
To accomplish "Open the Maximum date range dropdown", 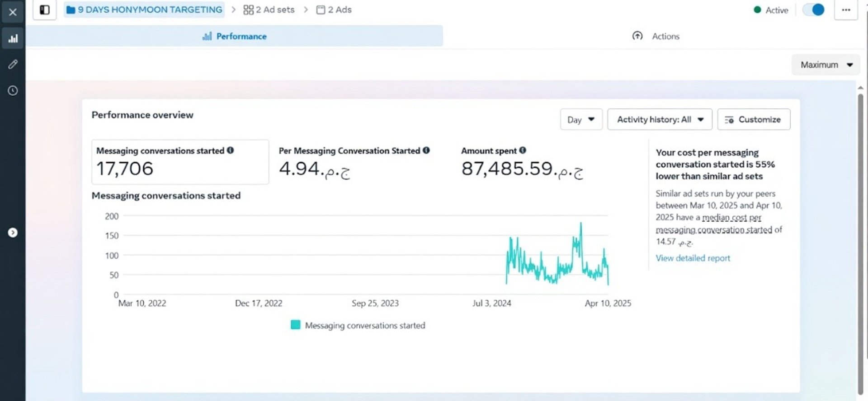I will pos(826,65).
